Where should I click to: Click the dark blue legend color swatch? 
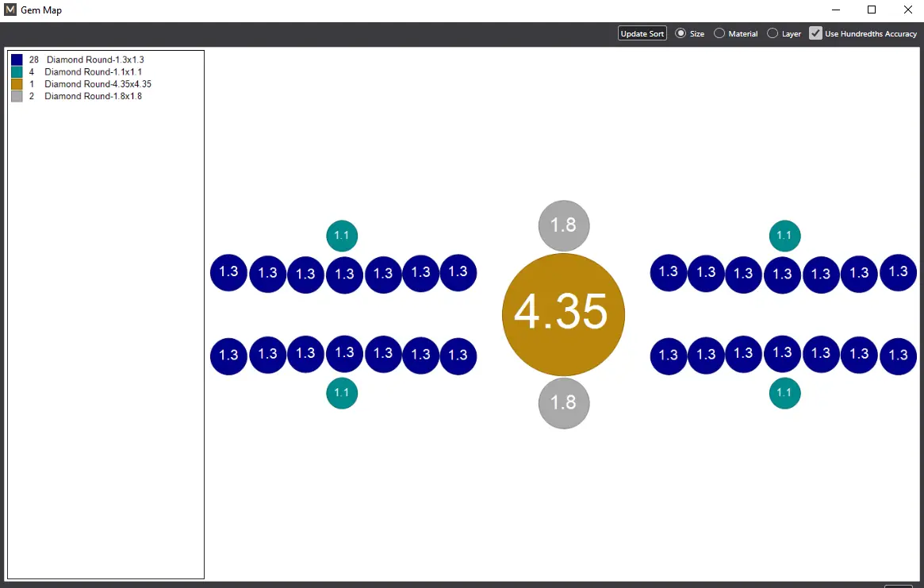[17, 60]
